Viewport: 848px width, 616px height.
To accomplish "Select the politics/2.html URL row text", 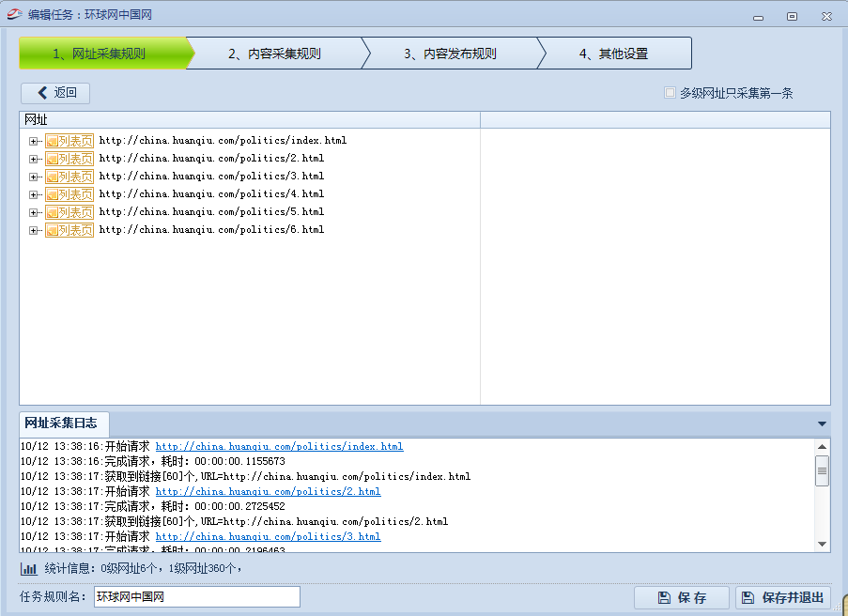I will (x=211, y=159).
